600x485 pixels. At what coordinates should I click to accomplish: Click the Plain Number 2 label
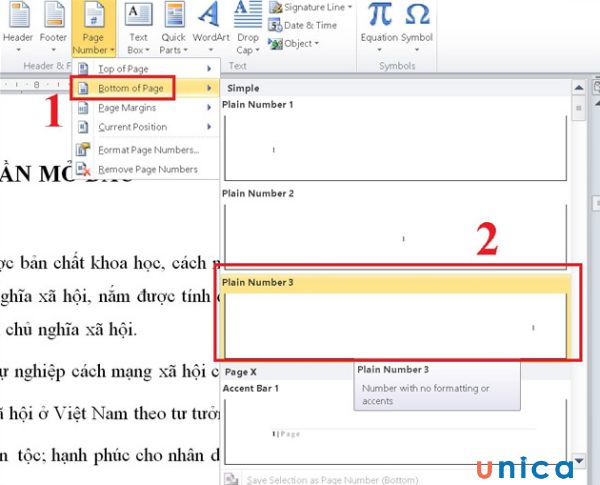258,194
